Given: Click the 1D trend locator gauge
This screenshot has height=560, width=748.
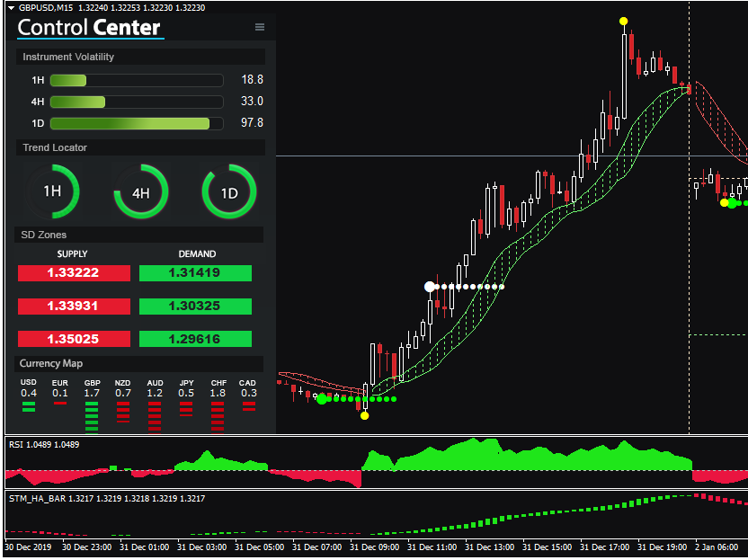Looking at the screenshot, I should pos(229,191).
